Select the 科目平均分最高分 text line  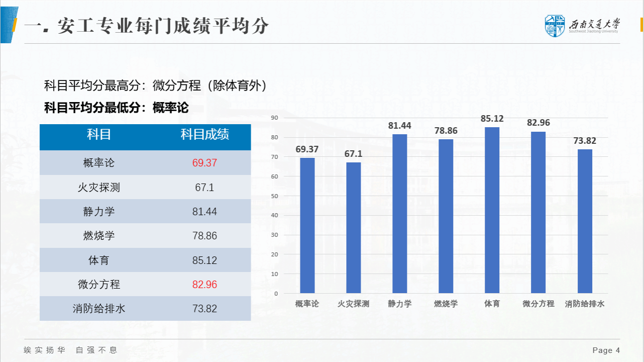156,86
